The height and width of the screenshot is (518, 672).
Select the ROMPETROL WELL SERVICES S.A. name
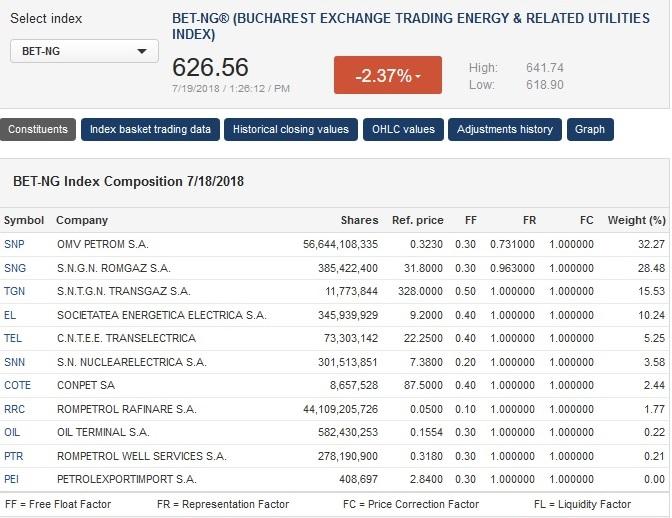click(142, 456)
